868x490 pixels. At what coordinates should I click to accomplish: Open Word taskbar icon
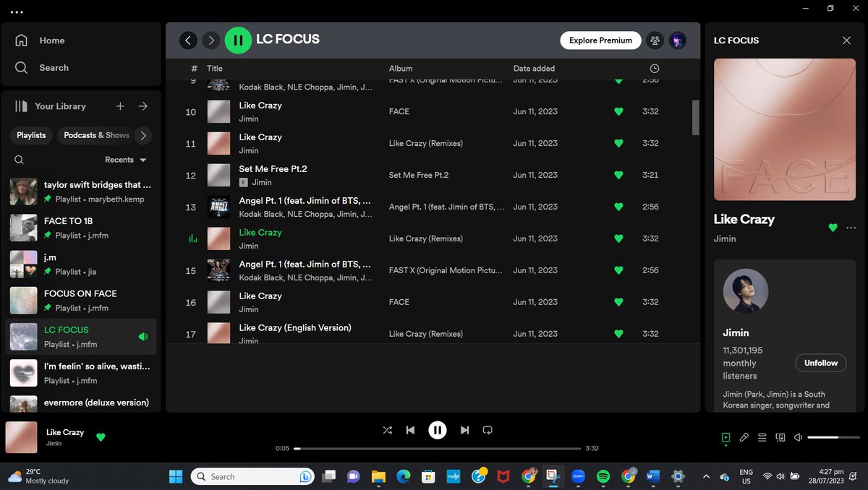(x=652, y=476)
